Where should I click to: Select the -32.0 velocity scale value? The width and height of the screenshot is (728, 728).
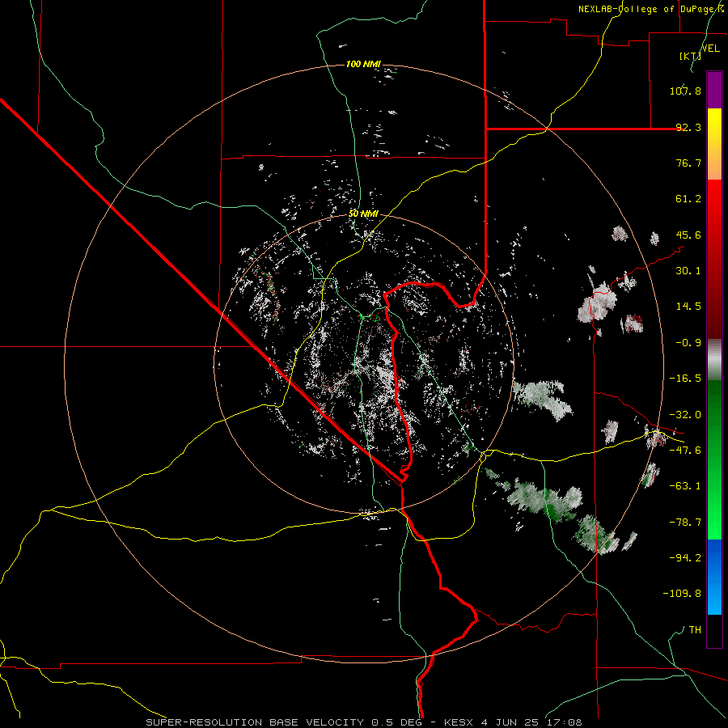685,415
